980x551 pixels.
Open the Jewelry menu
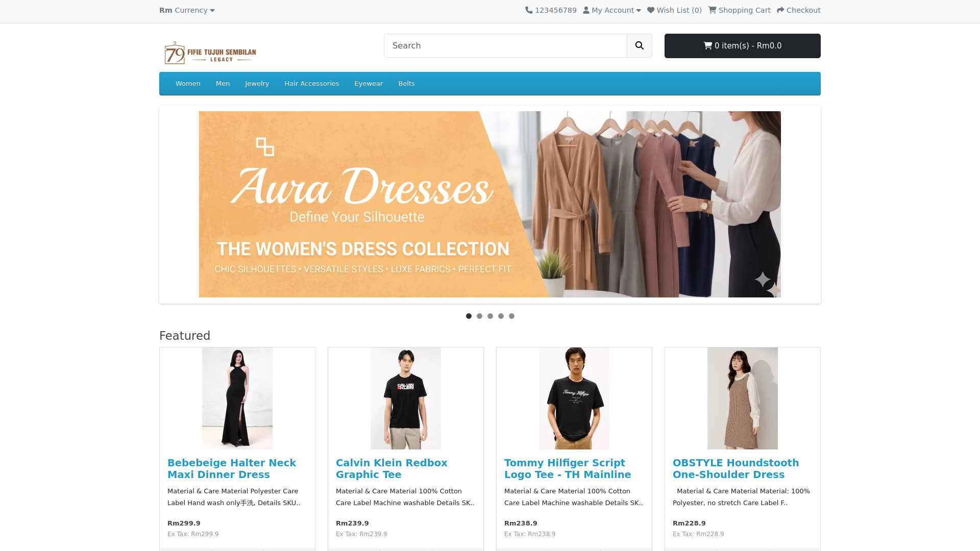257,84
